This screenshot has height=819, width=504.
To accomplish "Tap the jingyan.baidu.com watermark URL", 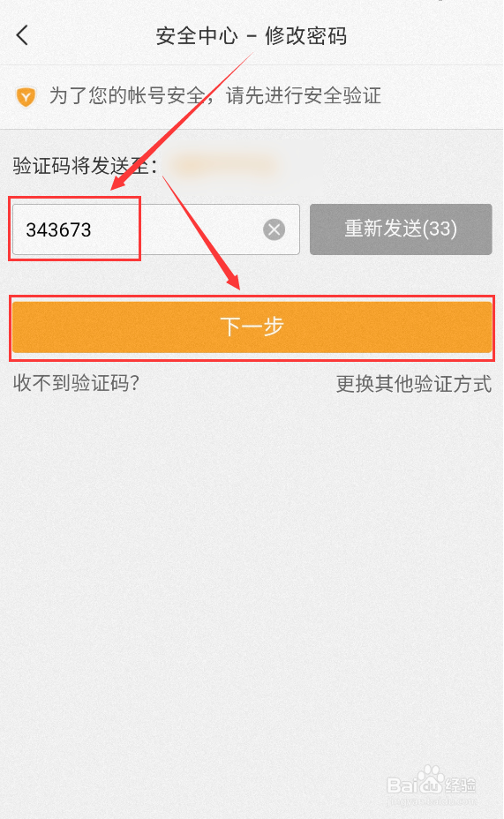I will [432, 800].
